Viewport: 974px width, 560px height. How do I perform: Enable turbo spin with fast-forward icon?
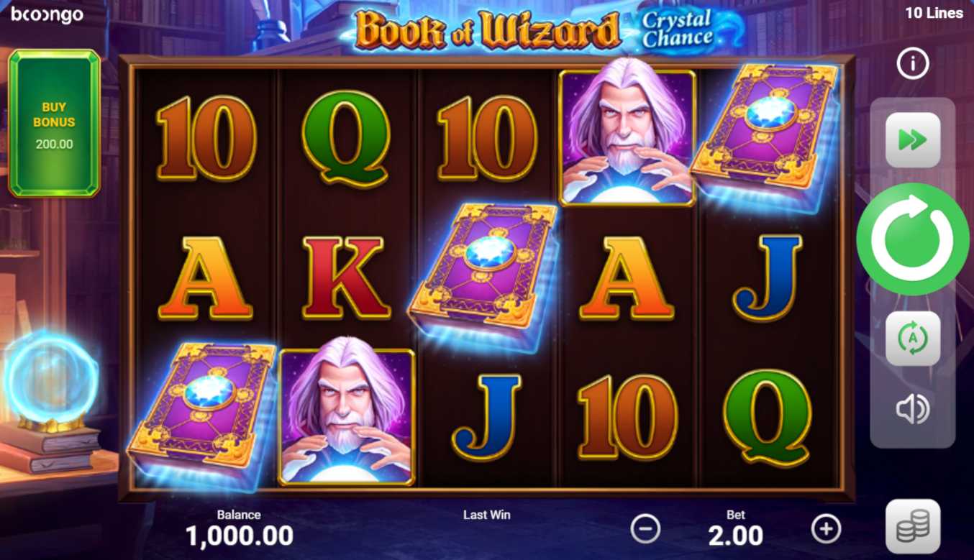pyautogui.click(x=913, y=139)
